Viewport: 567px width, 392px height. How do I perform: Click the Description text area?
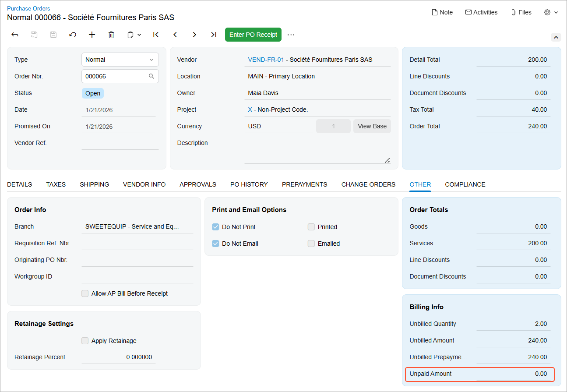(x=317, y=151)
